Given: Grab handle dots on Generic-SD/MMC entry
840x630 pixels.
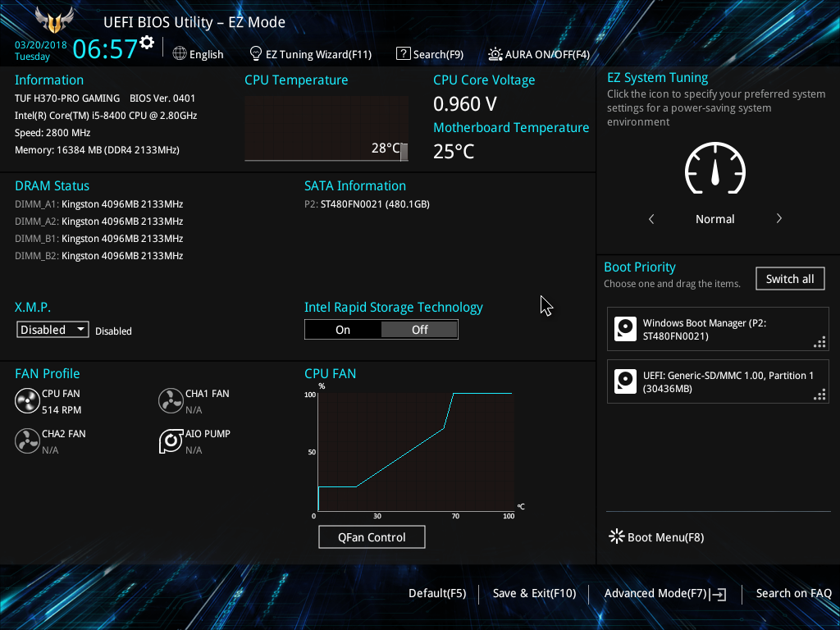Looking at the screenshot, I should click(819, 395).
